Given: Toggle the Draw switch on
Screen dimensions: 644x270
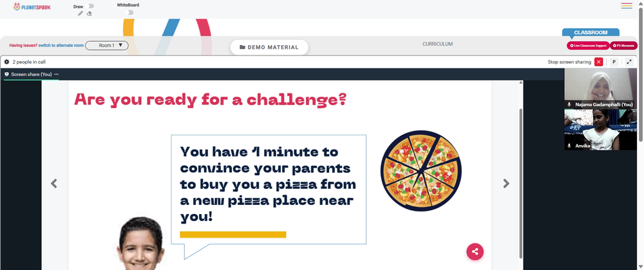Looking at the screenshot, I should [x=90, y=6].
